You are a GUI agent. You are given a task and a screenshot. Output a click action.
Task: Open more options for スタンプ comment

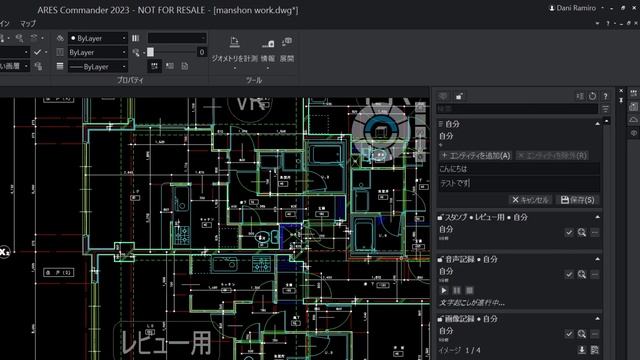pos(595,232)
